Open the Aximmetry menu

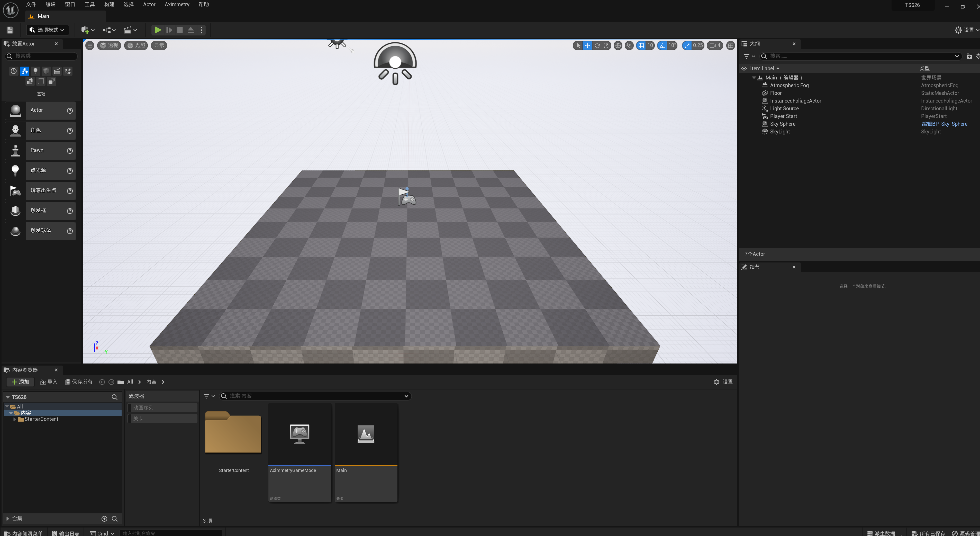177,5
